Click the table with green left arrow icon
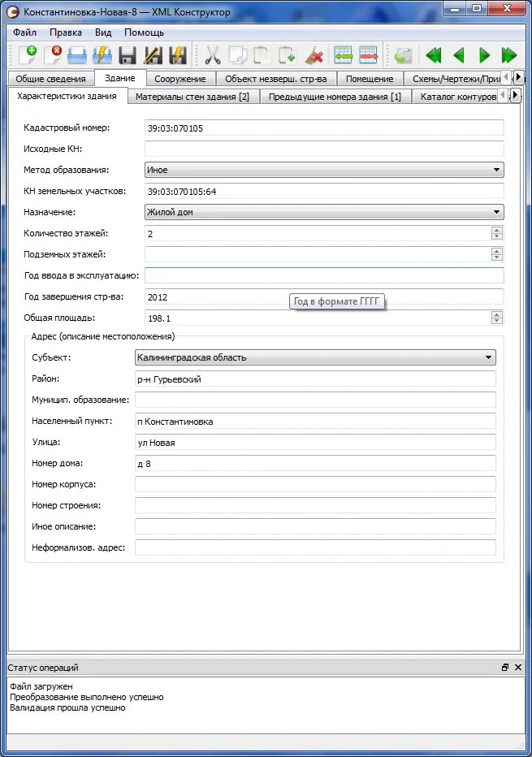The image size is (532, 757). point(343,55)
